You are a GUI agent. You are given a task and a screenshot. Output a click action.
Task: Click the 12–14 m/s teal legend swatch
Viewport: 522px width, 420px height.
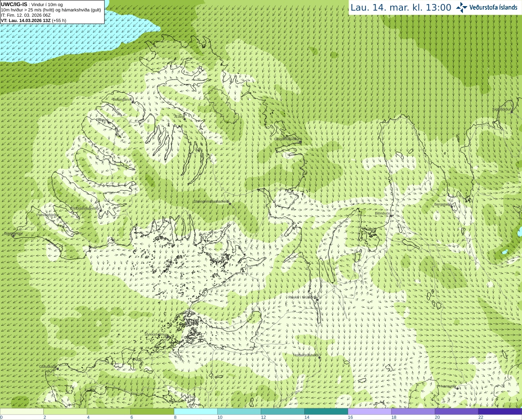point(283,411)
